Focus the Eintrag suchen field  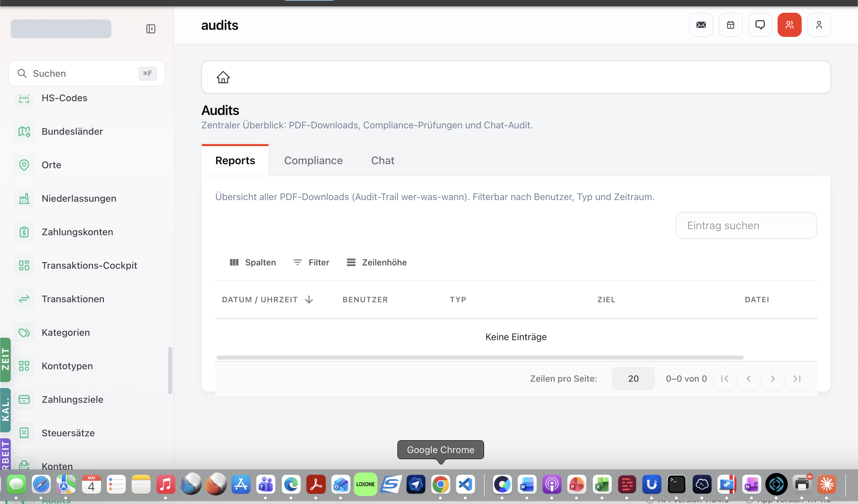click(746, 225)
